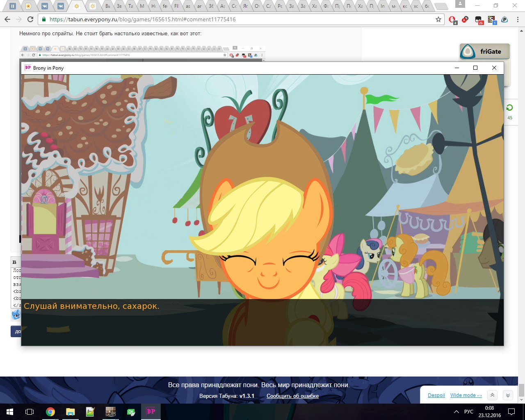Click the Brony in Pony title bar icon
The height and width of the screenshot is (420, 525).
coord(28,68)
